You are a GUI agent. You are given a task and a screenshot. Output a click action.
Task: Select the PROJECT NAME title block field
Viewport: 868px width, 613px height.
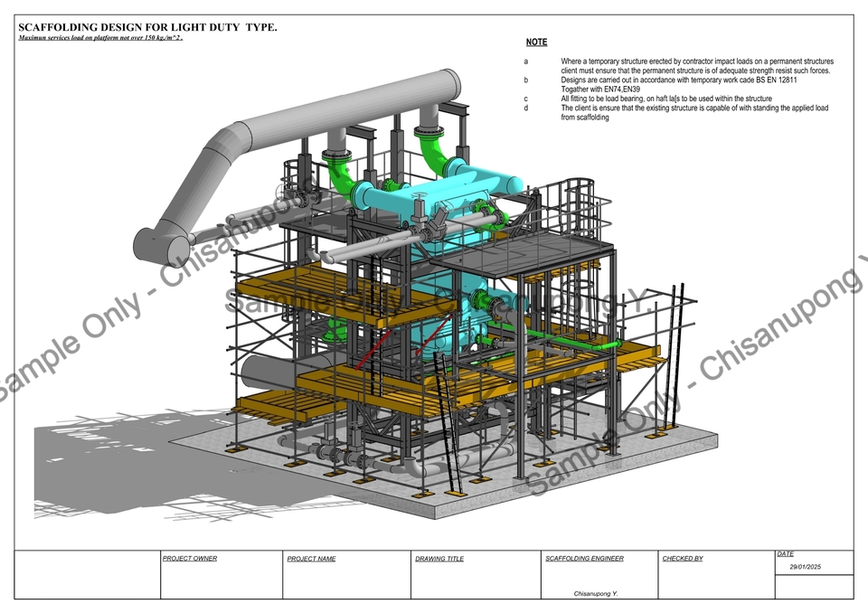(x=311, y=559)
